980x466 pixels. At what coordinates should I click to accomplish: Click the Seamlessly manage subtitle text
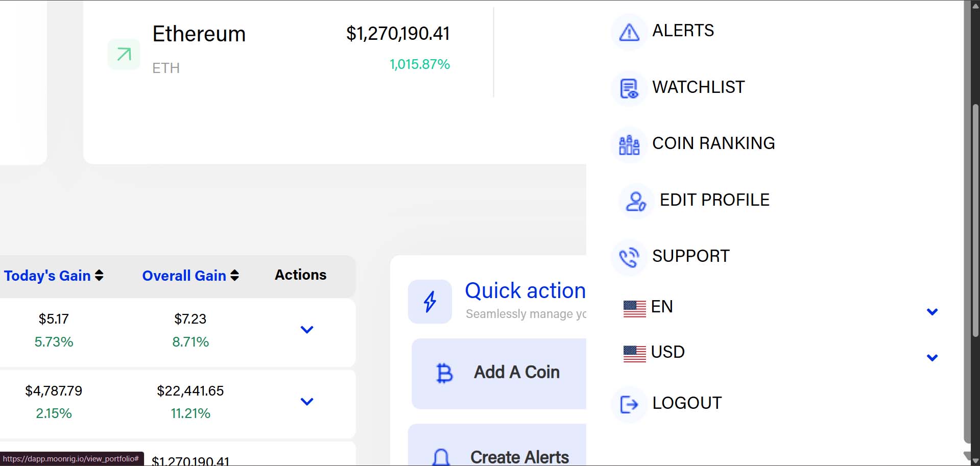(x=526, y=314)
